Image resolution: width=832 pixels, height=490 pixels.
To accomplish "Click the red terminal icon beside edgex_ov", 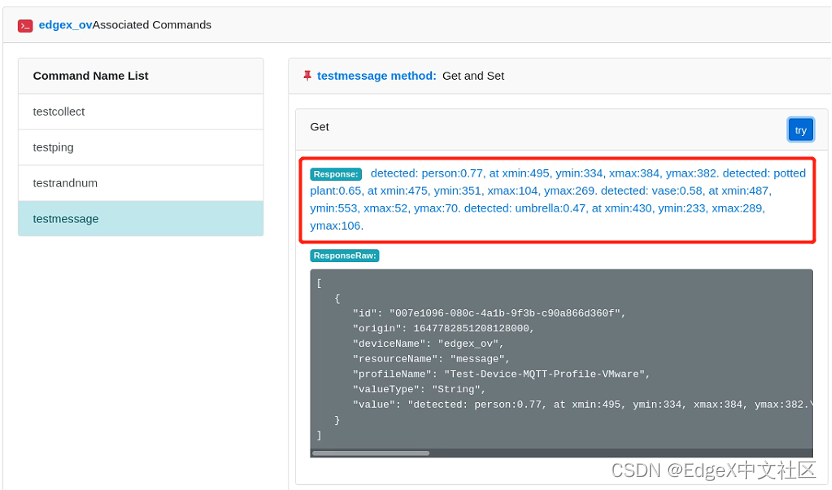I will [x=25, y=25].
